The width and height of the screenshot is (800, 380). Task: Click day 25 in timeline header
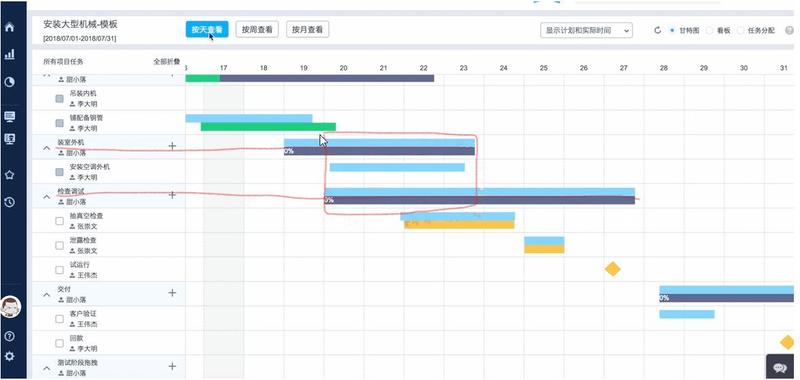543,68
